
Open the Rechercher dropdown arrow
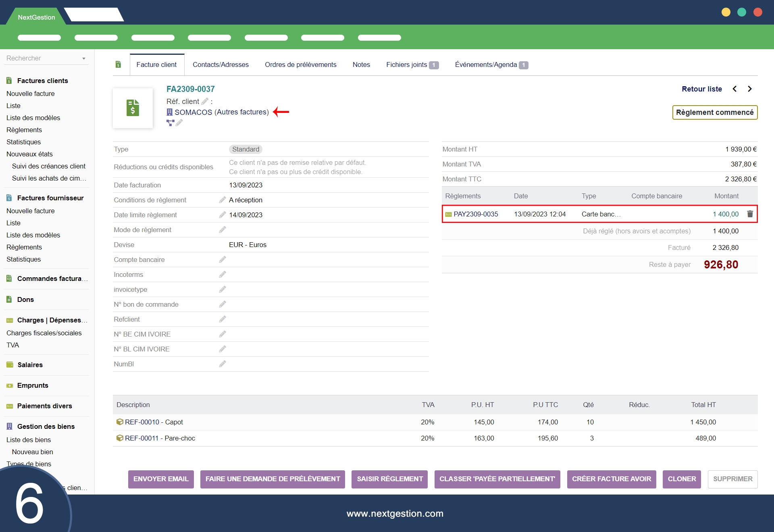(x=84, y=58)
